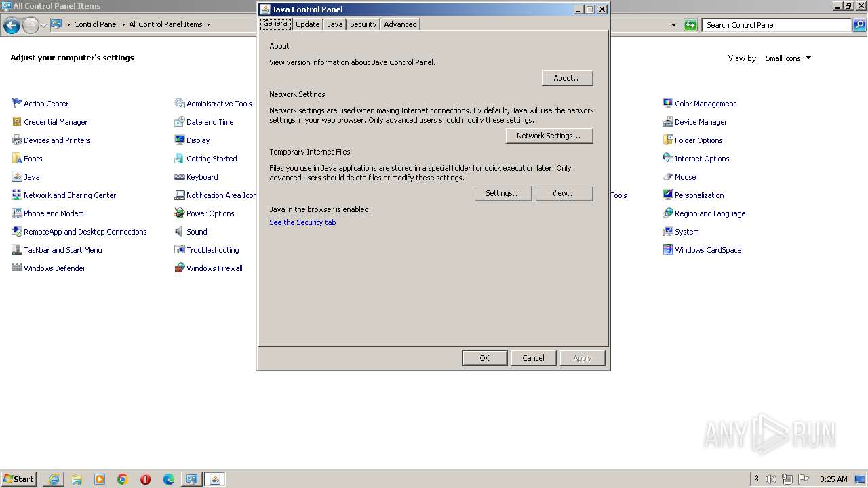This screenshot has height=488, width=868.
Task: Open the Personalization icon
Action: pos(668,195)
